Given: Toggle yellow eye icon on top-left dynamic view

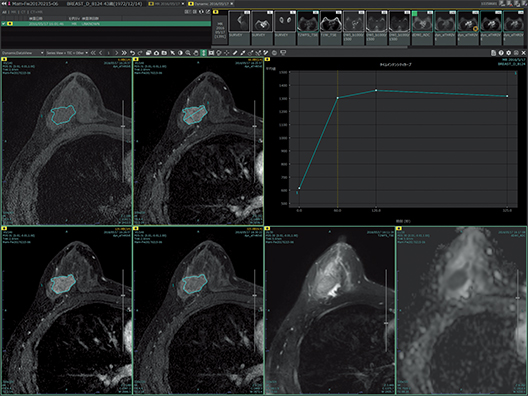Looking at the screenshot, I should click(x=4, y=59).
